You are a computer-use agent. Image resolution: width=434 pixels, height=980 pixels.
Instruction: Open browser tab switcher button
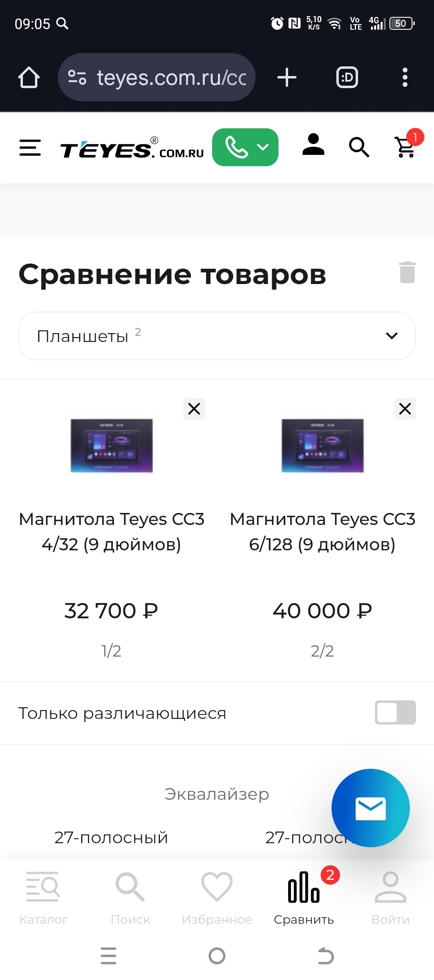(347, 77)
